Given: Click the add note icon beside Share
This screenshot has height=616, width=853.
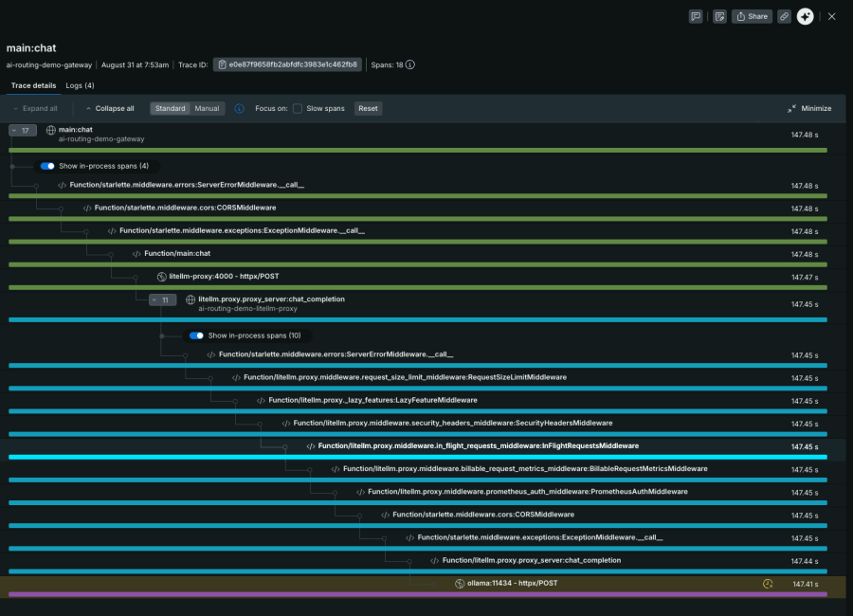Looking at the screenshot, I should click(719, 16).
